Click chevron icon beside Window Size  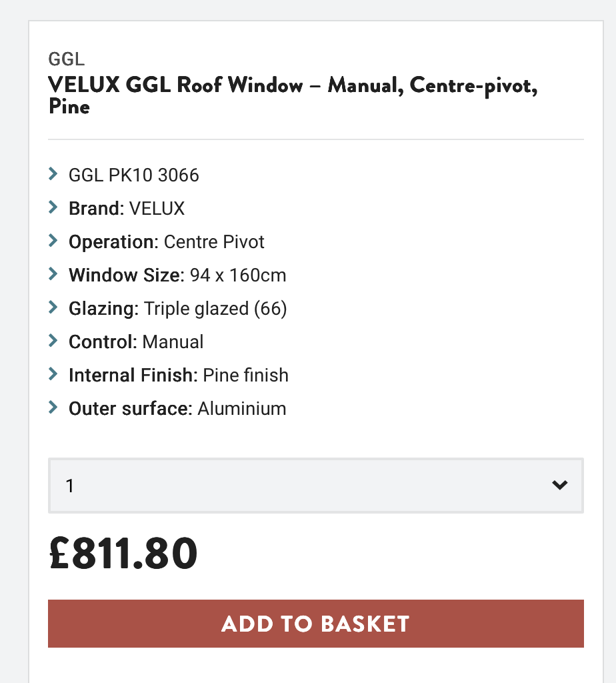coord(53,274)
